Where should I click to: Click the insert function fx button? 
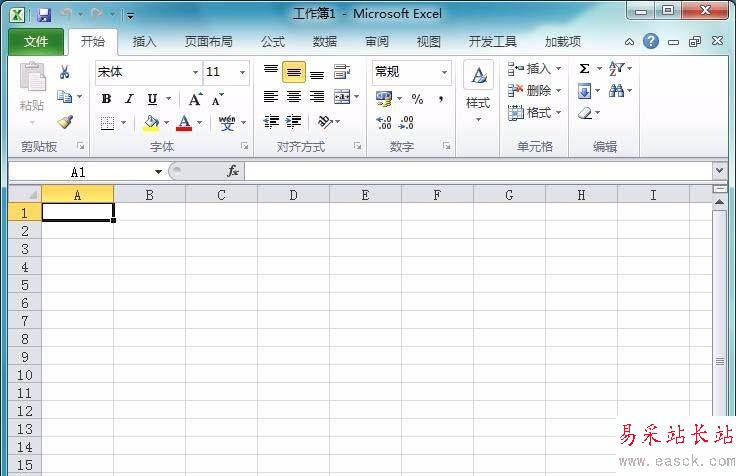tap(233, 171)
